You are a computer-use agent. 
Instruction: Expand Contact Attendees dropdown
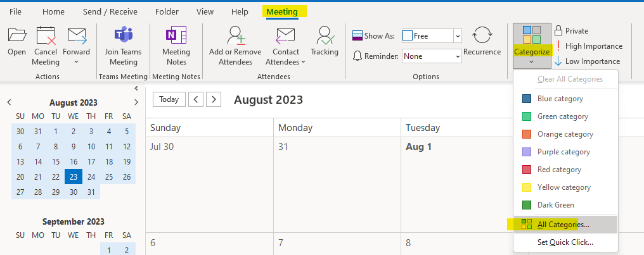pos(303,62)
